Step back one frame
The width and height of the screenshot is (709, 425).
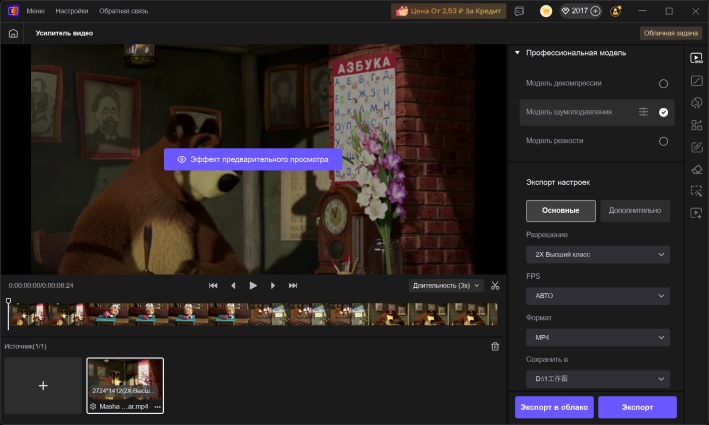(x=233, y=286)
